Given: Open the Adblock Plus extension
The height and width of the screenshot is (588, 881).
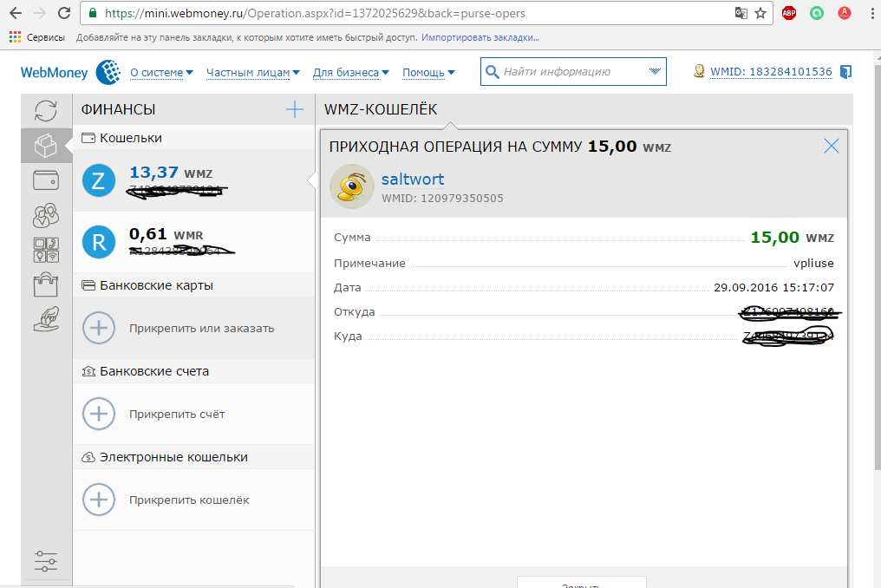Looking at the screenshot, I should [x=789, y=13].
